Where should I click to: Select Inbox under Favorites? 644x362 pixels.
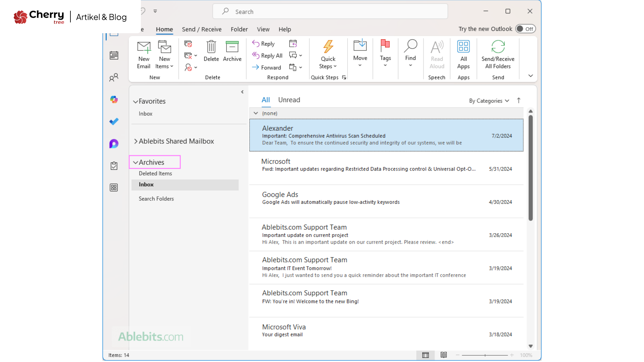tap(146, 114)
